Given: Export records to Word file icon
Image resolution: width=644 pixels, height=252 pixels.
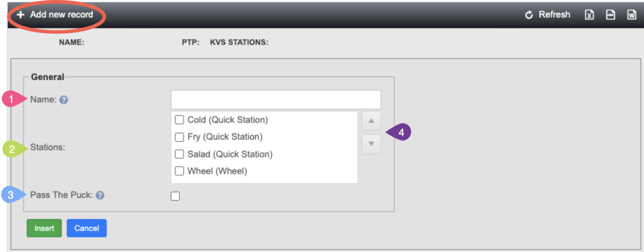Looking at the screenshot, I should tap(632, 15).
